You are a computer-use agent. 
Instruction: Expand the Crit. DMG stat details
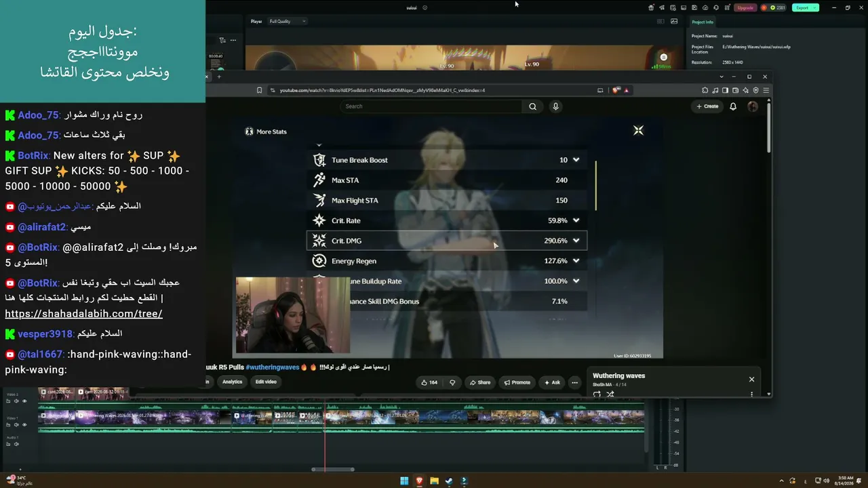tap(576, 241)
